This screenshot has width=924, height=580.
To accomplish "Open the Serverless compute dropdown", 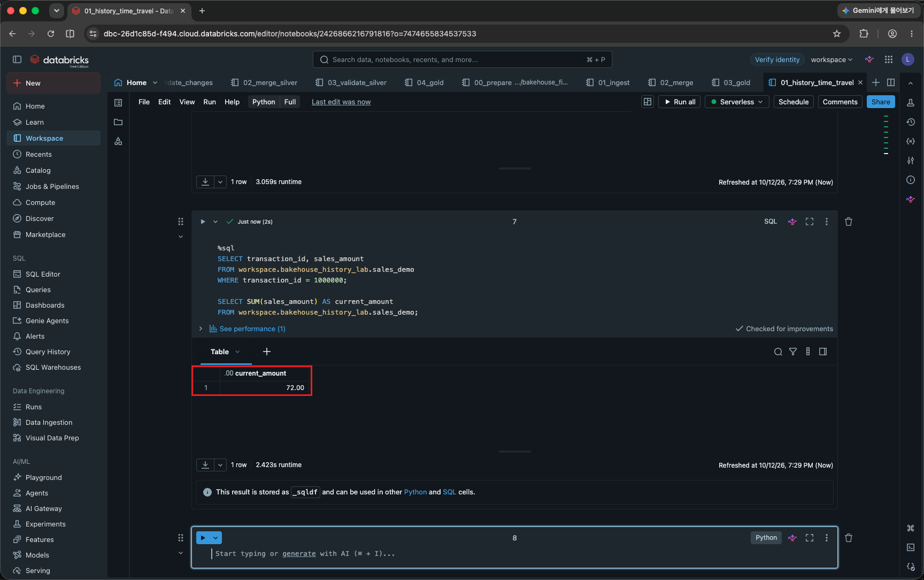I will (737, 102).
